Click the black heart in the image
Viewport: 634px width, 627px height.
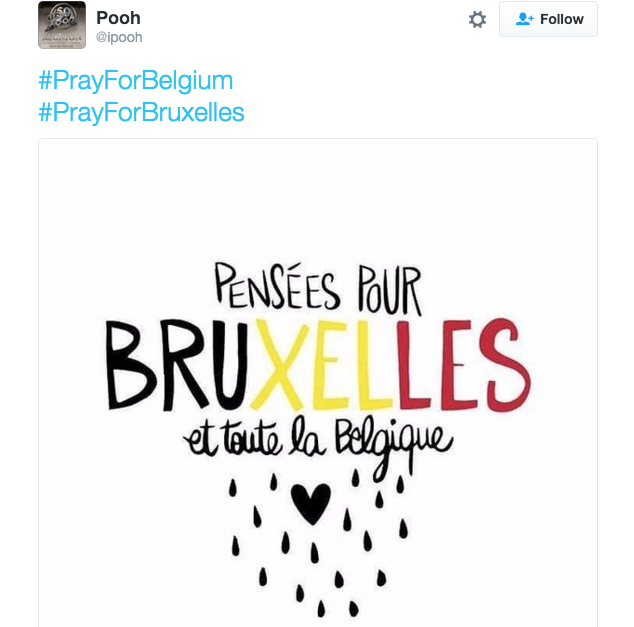tap(310, 500)
